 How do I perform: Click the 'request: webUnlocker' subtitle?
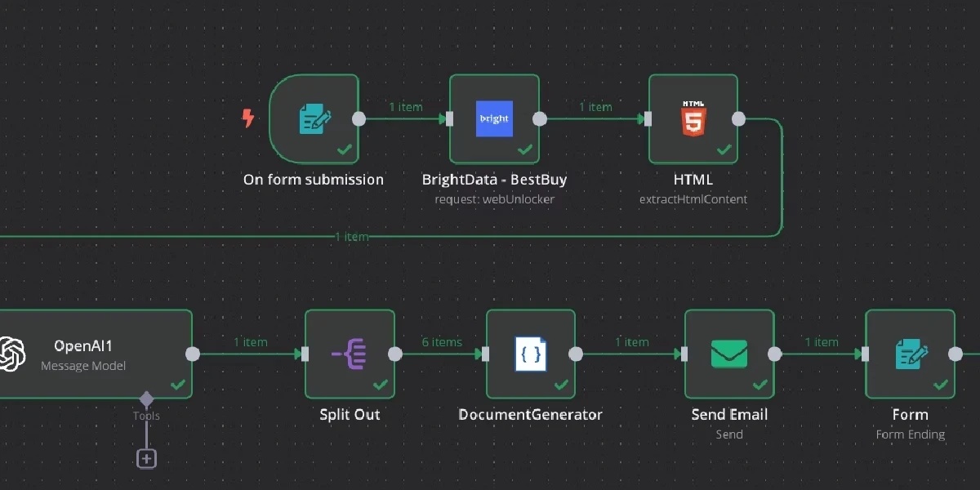(x=494, y=199)
